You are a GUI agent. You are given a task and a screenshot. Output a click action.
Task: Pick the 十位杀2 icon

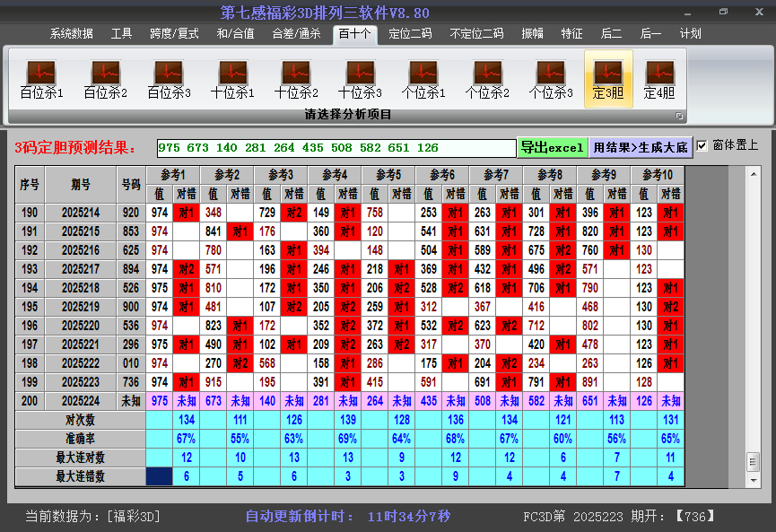coord(296,79)
